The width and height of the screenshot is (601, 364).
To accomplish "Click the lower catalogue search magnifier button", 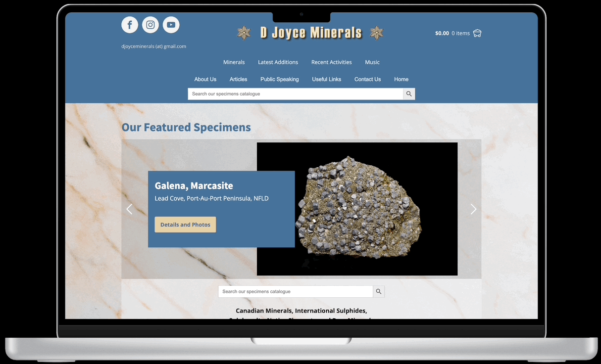I will pyautogui.click(x=379, y=292).
